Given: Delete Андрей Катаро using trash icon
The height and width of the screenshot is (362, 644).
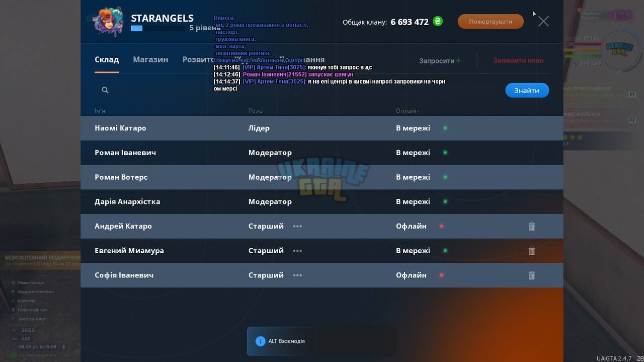Looking at the screenshot, I should [x=532, y=227].
